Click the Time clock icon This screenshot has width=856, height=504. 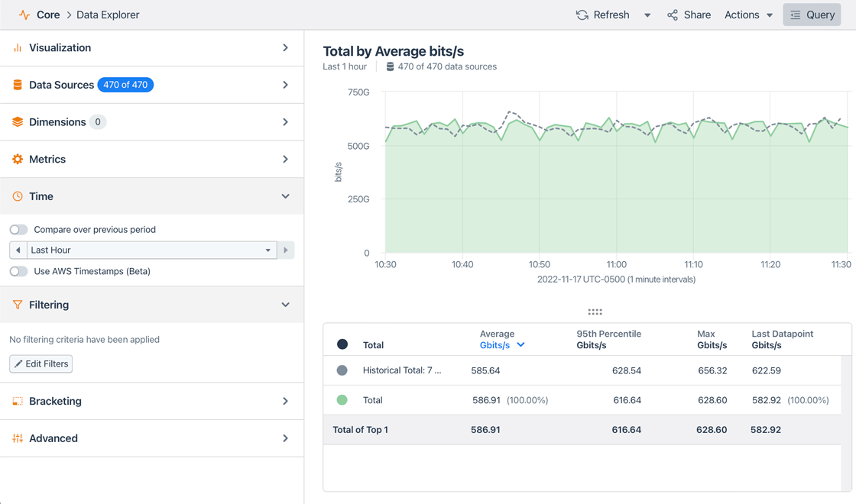coord(17,195)
